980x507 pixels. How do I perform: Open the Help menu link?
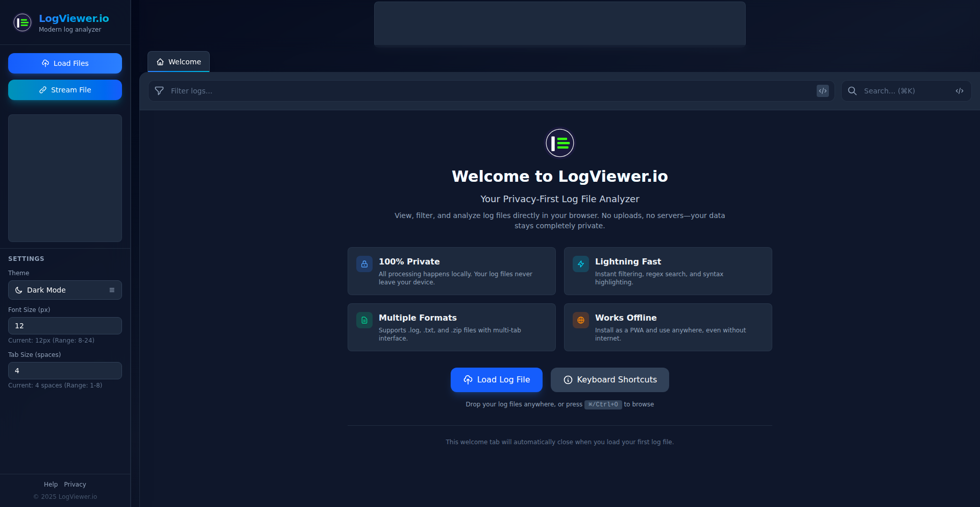(x=51, y=484)
